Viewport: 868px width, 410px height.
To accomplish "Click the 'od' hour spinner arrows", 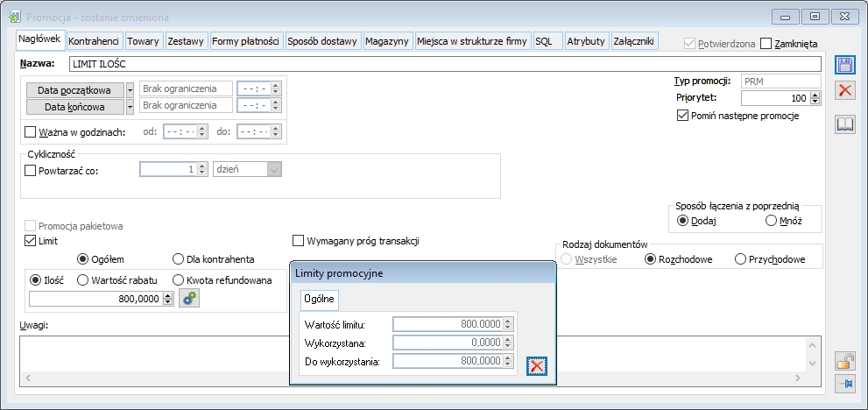I will coord(201,132).
